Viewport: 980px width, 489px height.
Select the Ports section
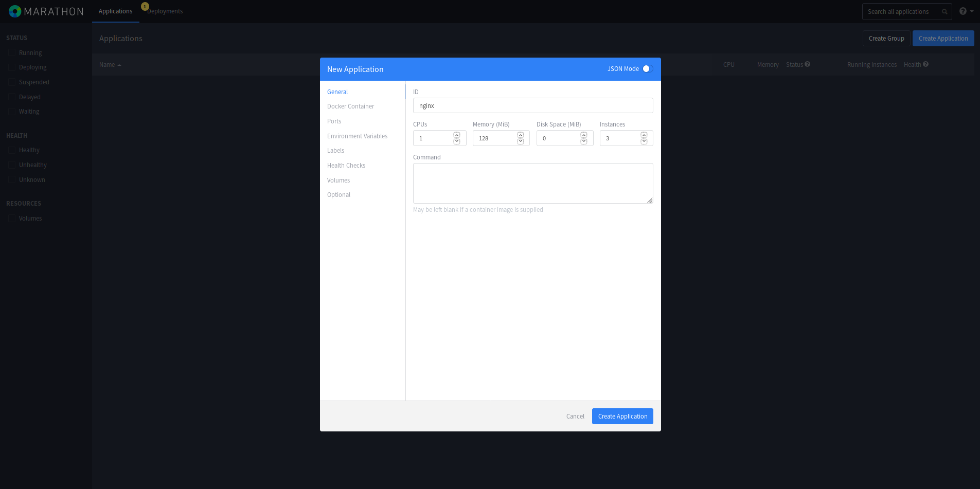pyautogui.click(x=334, y=121)
